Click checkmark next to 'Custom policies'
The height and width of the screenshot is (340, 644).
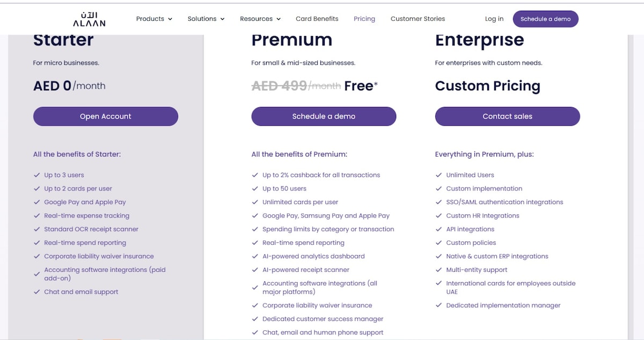tap(438, 243)
